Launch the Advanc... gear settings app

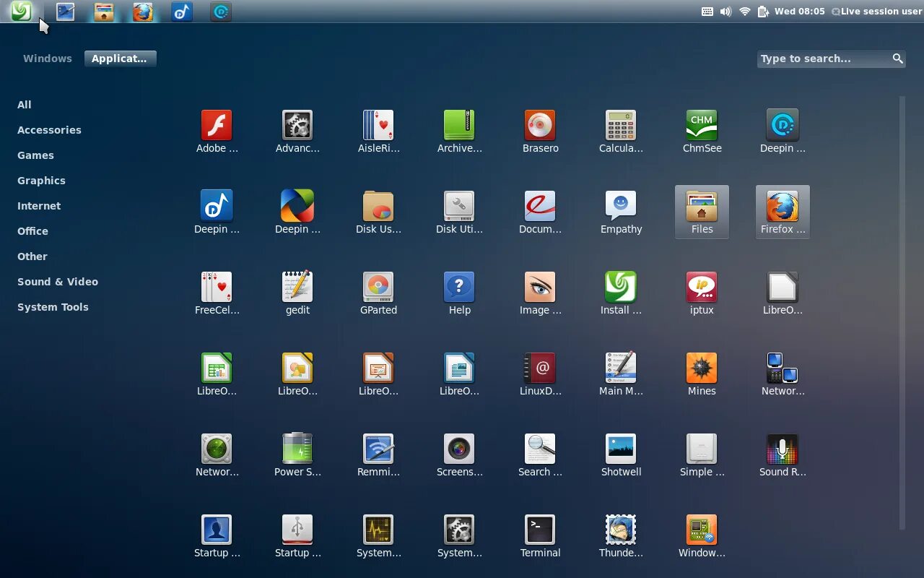(297, 126)
